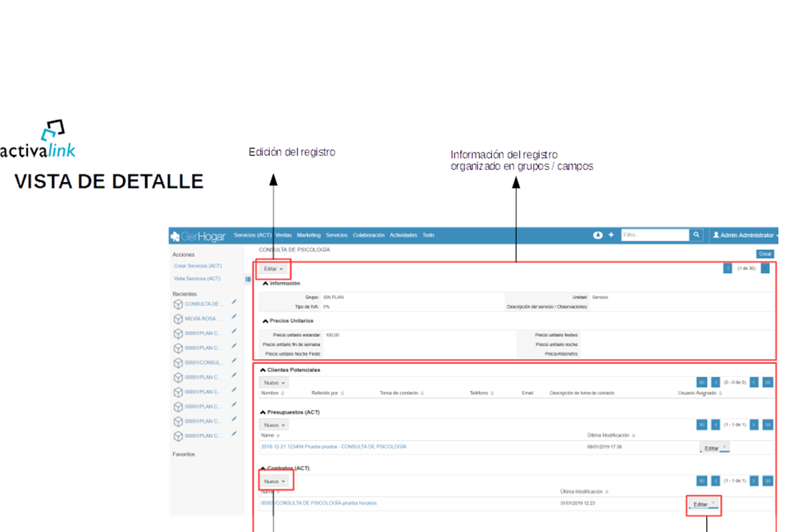The height and width of the screenshot is (532, 794).
Task: Collapse the Información section
Action: coord(281,284)
